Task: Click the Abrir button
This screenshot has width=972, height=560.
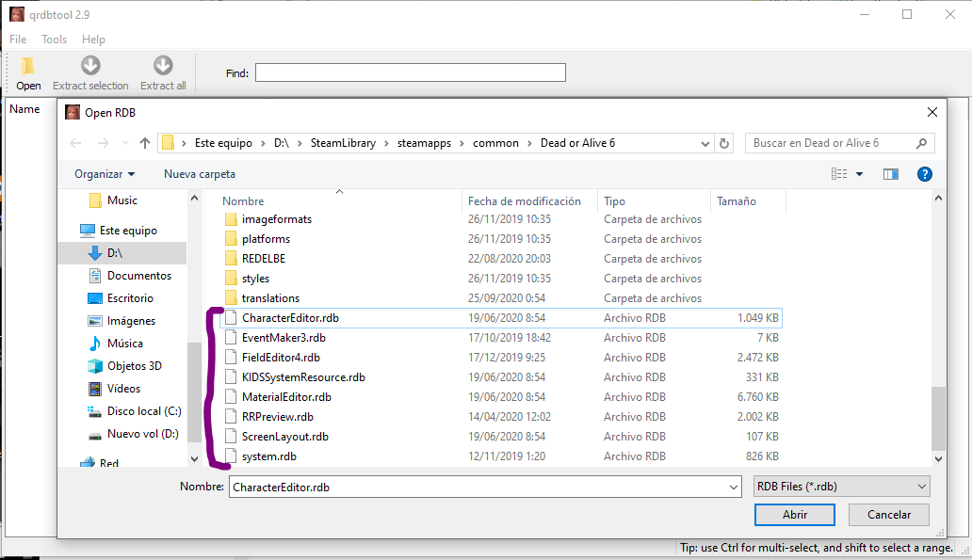Action: click(x=795, y=515)
